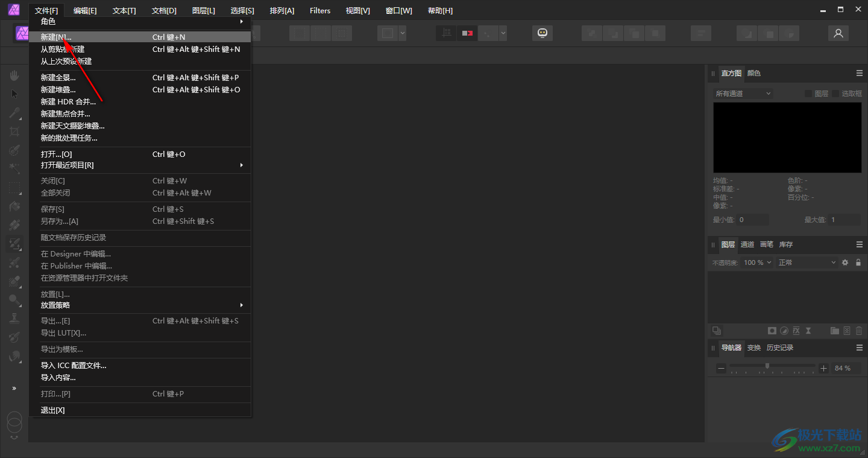
Task: Switch to the 颜色 tab
Action: coord(754,73)
